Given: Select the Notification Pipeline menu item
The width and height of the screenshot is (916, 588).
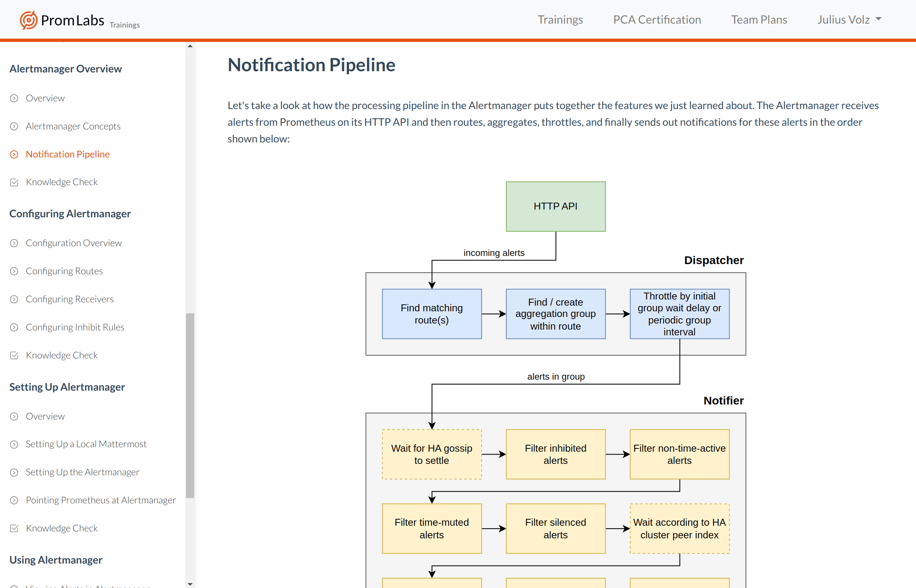Looking at the screenshot, I should pos(68,153).
